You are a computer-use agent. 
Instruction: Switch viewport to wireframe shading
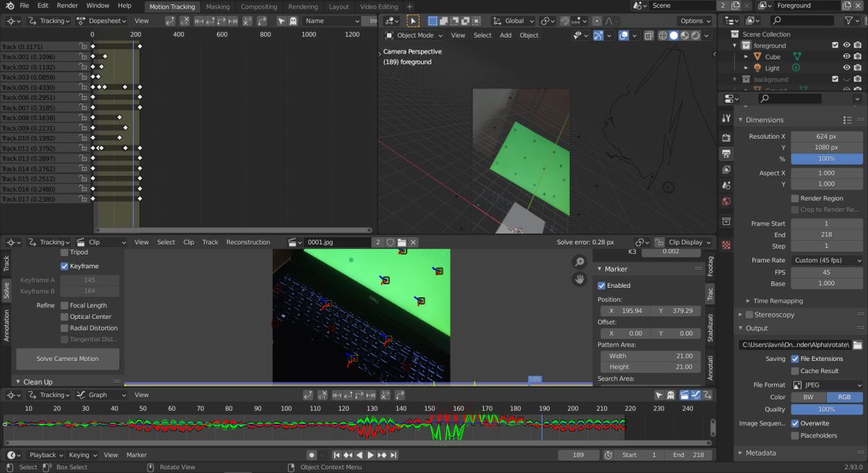663,35
